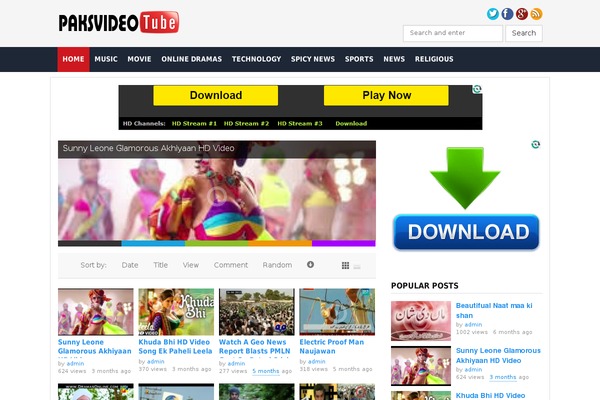Open Electric Proof Man Naujawan title
This screenshot has width=600, height=400.
pos(331,347)
